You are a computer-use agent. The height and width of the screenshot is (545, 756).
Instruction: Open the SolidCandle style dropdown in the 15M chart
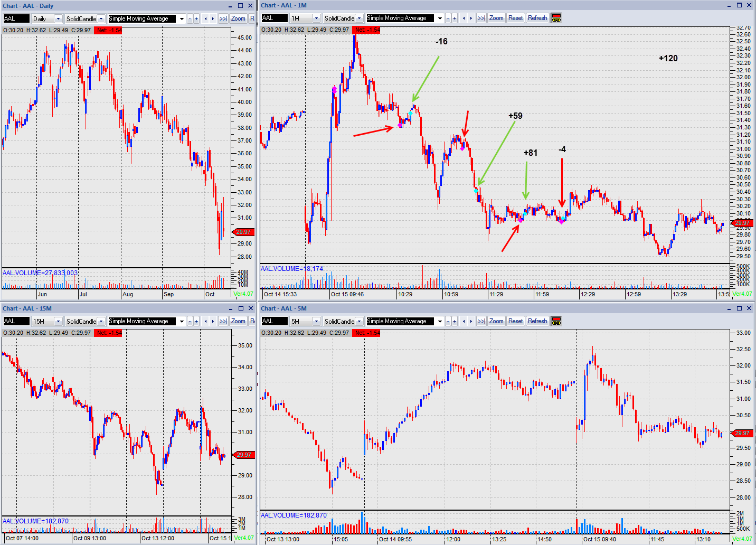point(101,321)
